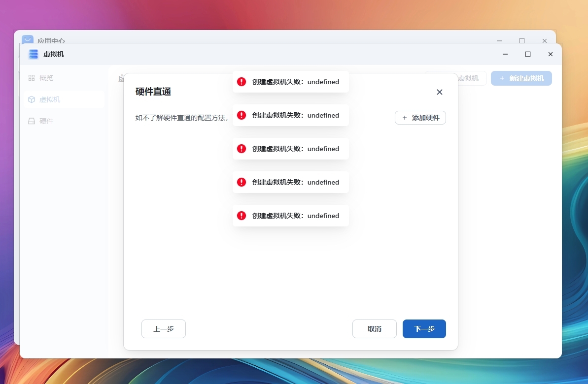Viewport: 588px width, 384px height.
Task: Click the second 创建虚拟机失败 toast text
Action: coord(295,115)
